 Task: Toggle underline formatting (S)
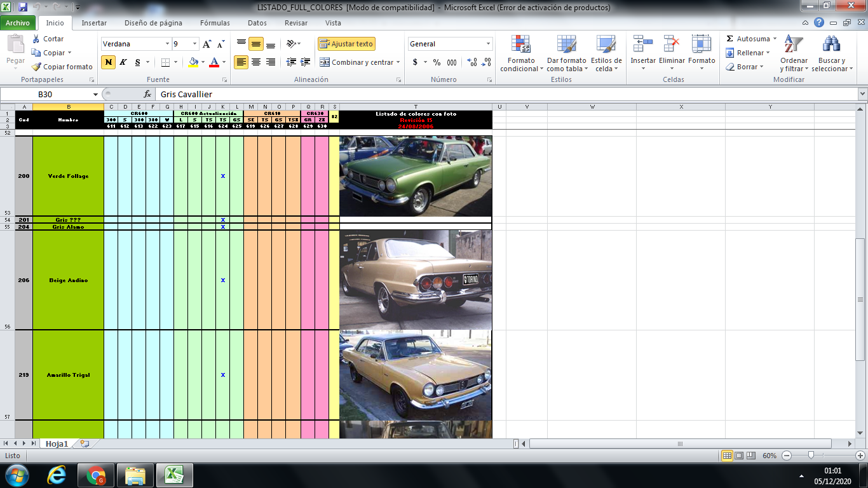(137, 62)
